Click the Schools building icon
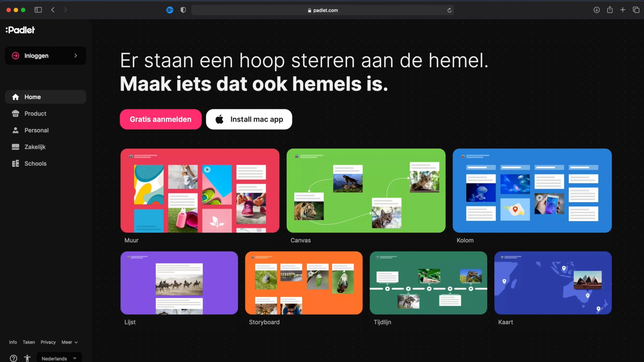 pyautogui.click(x=15, y=164)
